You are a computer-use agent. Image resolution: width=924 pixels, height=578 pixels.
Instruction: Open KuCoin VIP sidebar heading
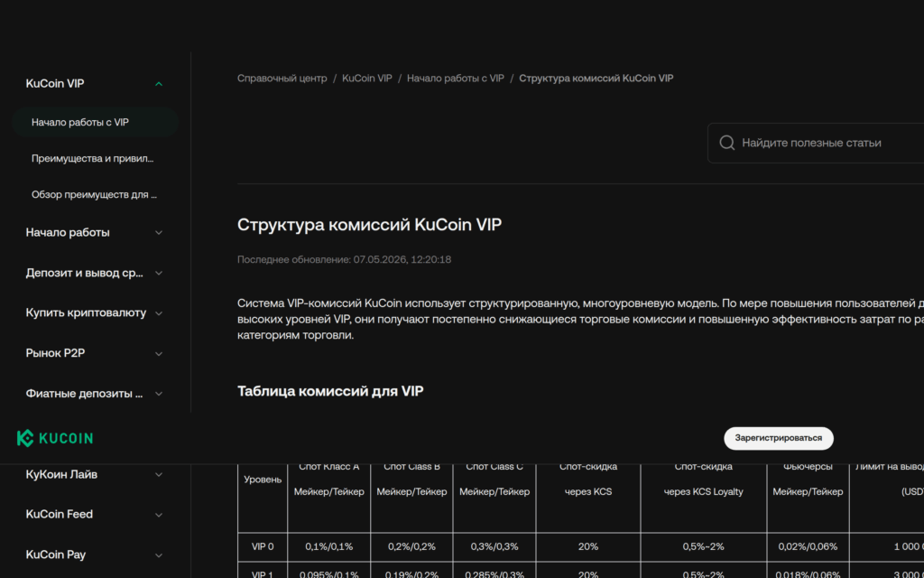[55, 84]
